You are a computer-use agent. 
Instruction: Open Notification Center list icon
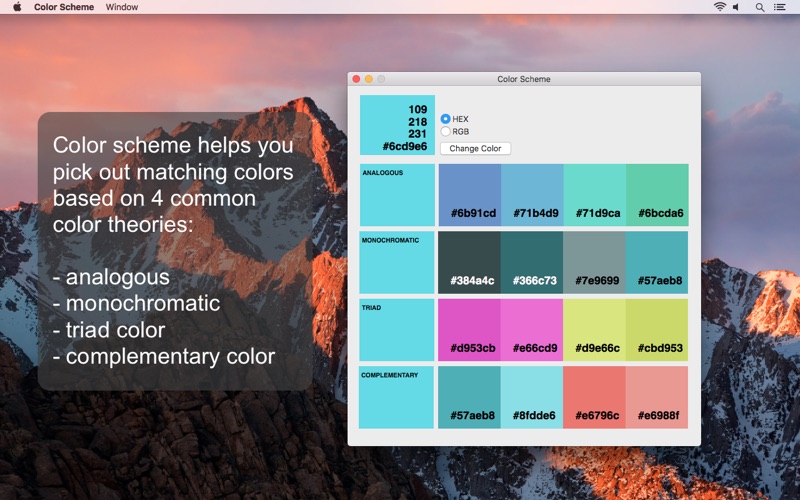click(779, 7)
